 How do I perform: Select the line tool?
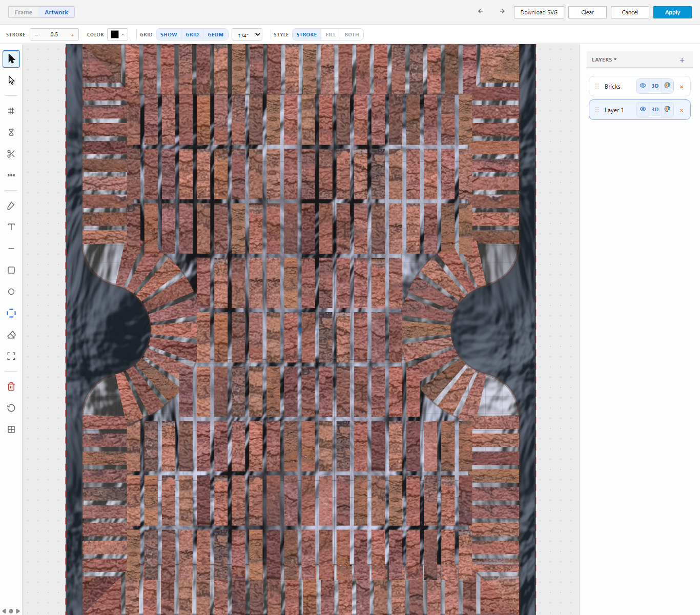(11, 249)
